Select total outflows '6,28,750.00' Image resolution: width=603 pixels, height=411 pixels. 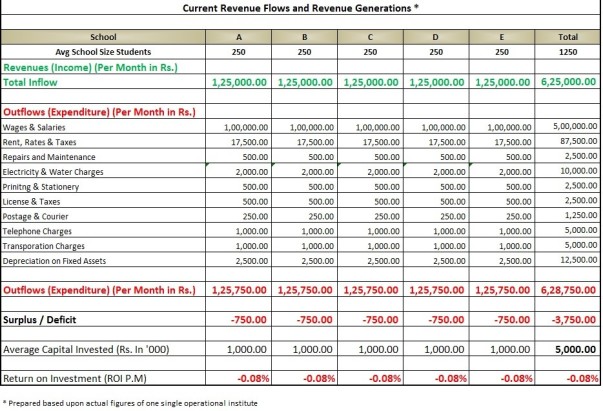568,290
